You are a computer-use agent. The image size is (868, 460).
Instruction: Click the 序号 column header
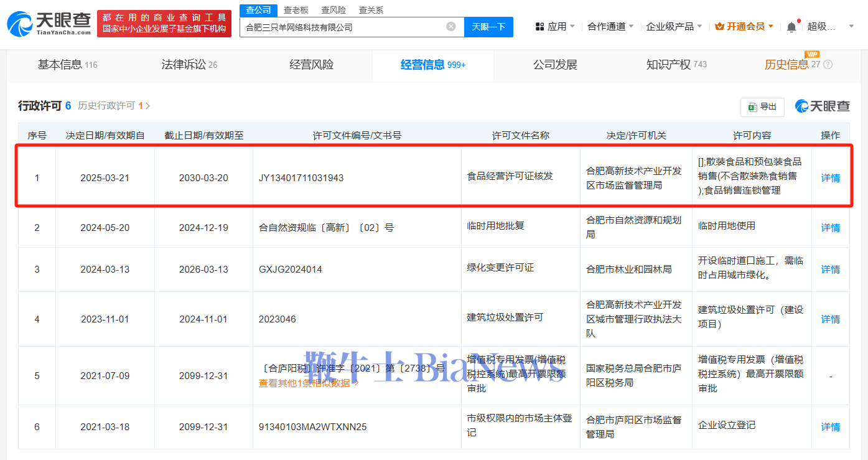click(x=37, y=135)
